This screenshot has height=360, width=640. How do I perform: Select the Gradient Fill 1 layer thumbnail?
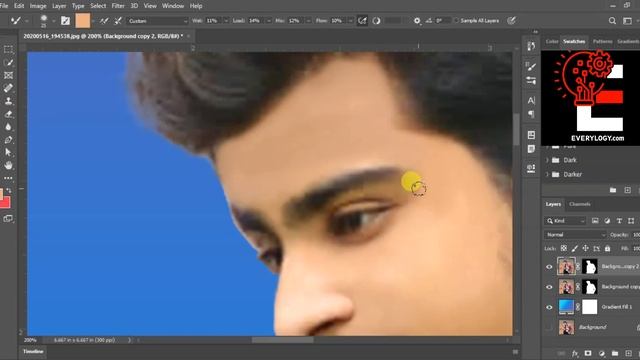pyautogui.click(x=566, y=307)
